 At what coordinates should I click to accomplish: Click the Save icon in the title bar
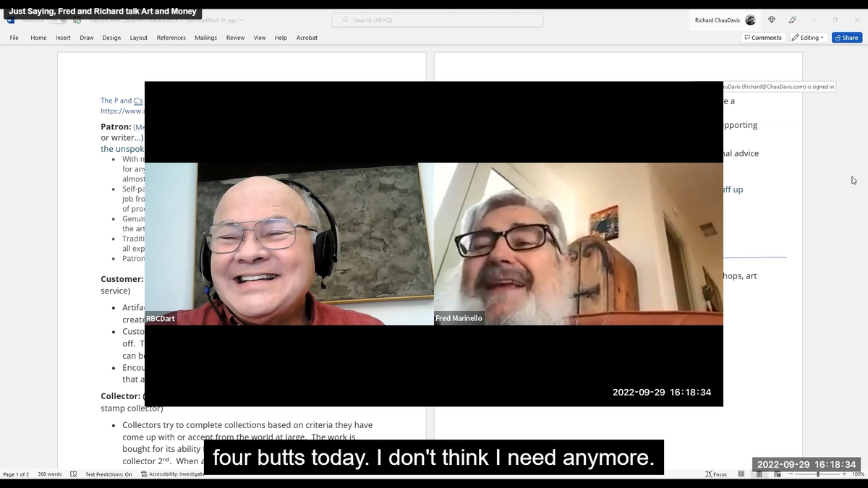pyautogui.click(x=77, y=21)
